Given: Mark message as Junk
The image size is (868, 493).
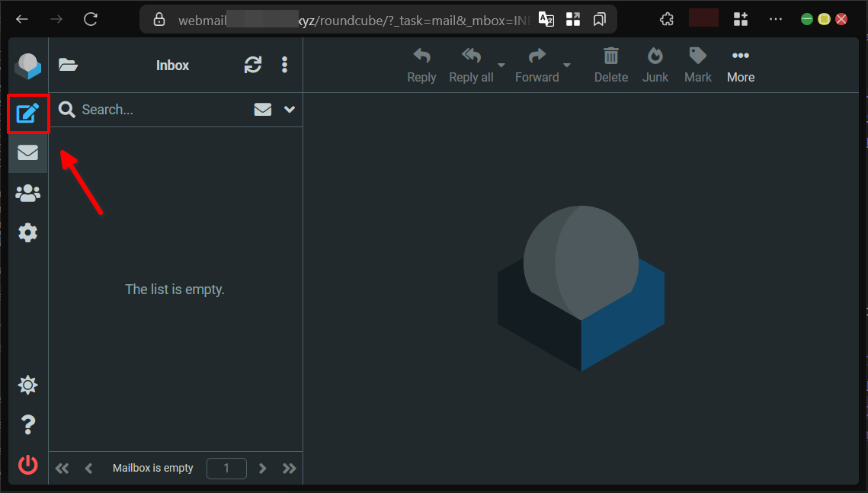Looking at the screenshot, I should (x=655, y=66).
